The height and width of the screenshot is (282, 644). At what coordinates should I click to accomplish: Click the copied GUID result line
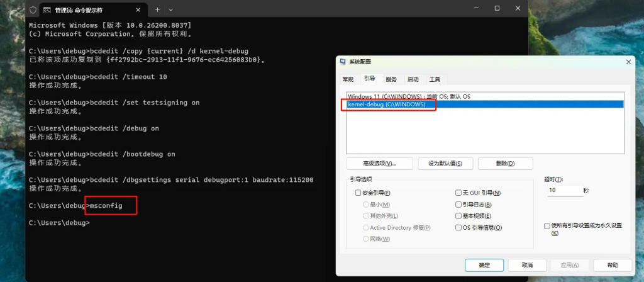(147, 60)
